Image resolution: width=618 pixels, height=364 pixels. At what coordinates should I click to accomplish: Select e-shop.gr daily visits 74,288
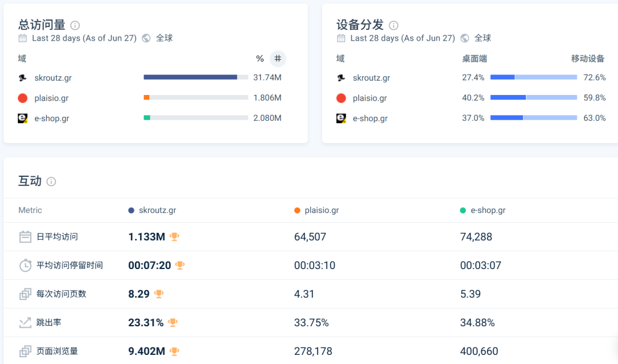click(x=476, y=237)
